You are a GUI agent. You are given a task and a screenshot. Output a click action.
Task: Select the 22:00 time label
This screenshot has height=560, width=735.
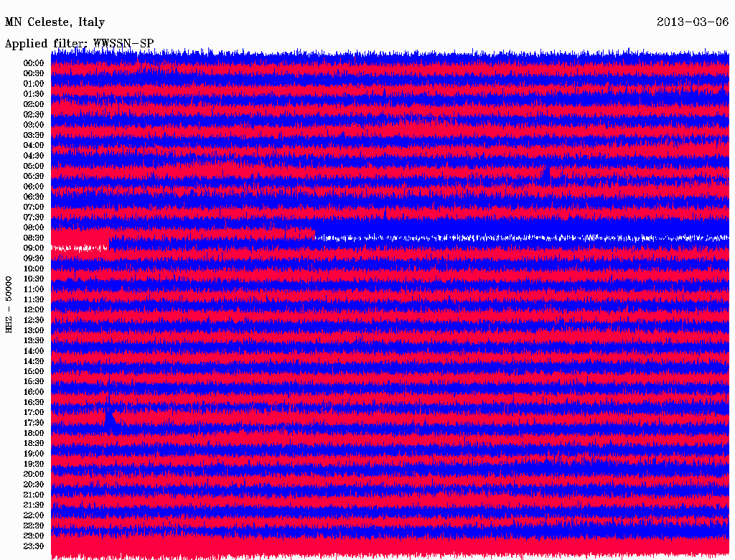pos(34,515)
